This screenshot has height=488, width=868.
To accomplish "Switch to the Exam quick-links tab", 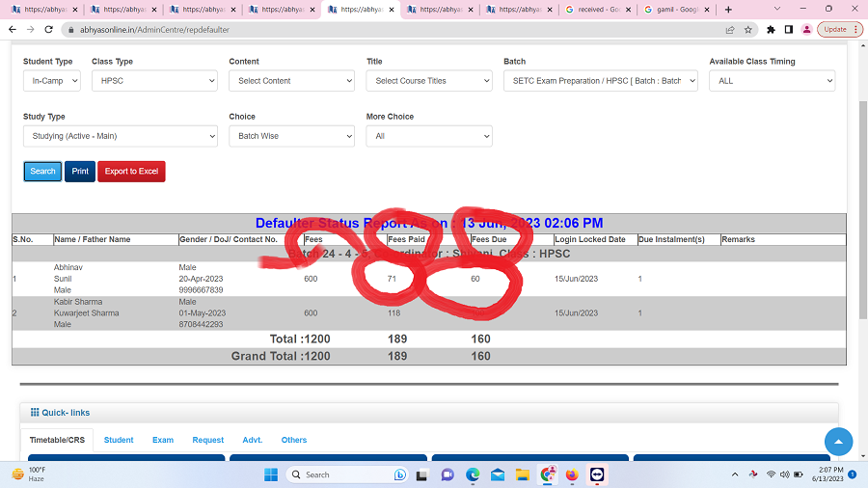I will pos(163,440).
